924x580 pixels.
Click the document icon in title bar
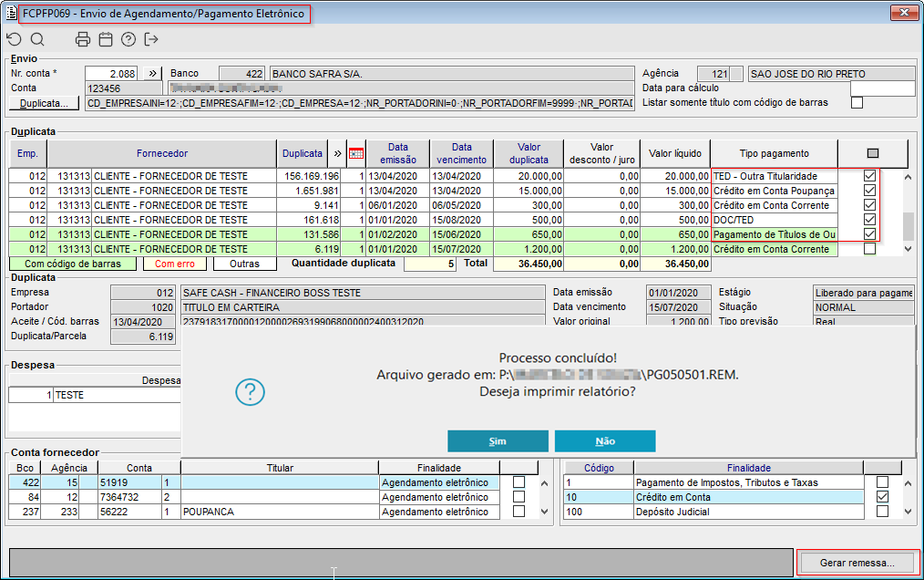(x=11, y=13)
